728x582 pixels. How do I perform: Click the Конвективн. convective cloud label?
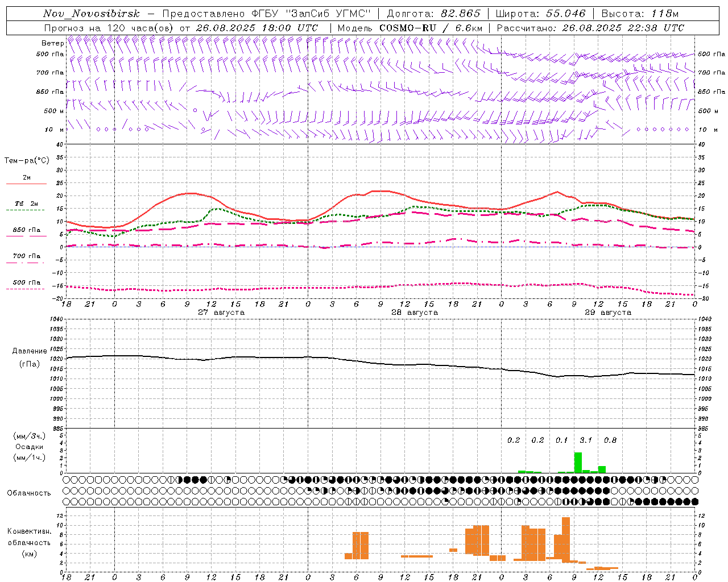tap(30, 531)
